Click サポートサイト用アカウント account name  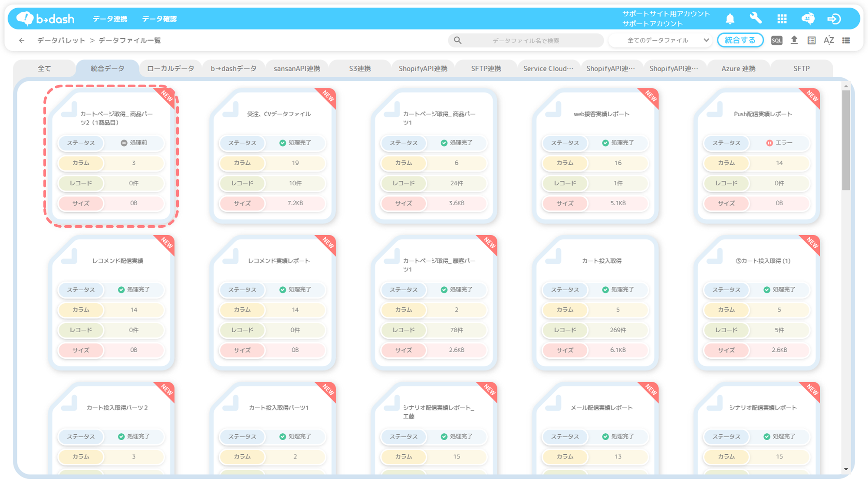point(666,13)
